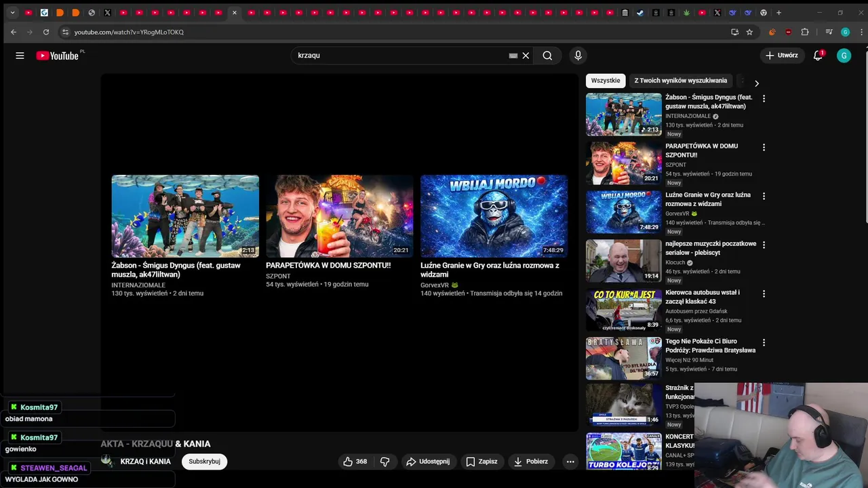868x488 pixels.
Task: Open the Chrome profile G avatar
Action: point(845,32)
